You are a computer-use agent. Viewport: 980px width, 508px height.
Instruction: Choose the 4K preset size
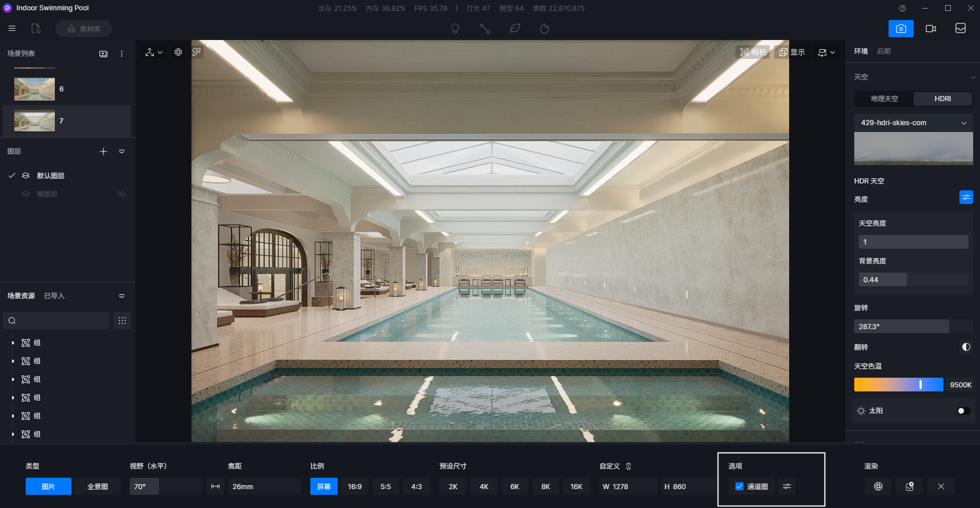(x=484, y=486)
